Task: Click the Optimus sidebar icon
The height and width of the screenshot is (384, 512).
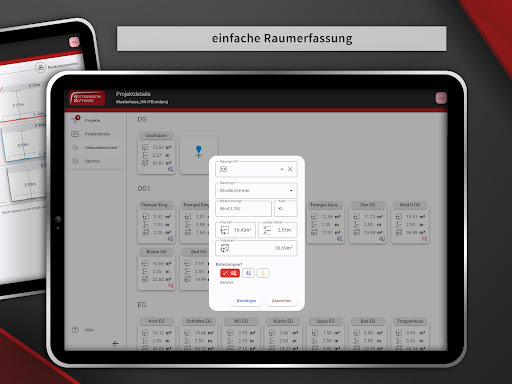Action: click(x=75, y=161)
